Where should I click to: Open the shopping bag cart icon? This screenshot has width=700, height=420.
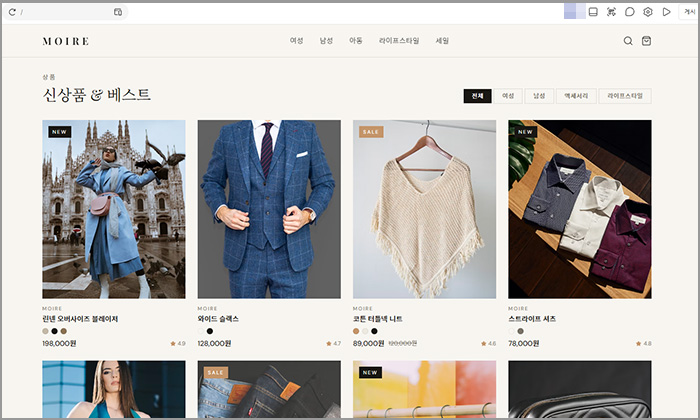tap(646, 41)
